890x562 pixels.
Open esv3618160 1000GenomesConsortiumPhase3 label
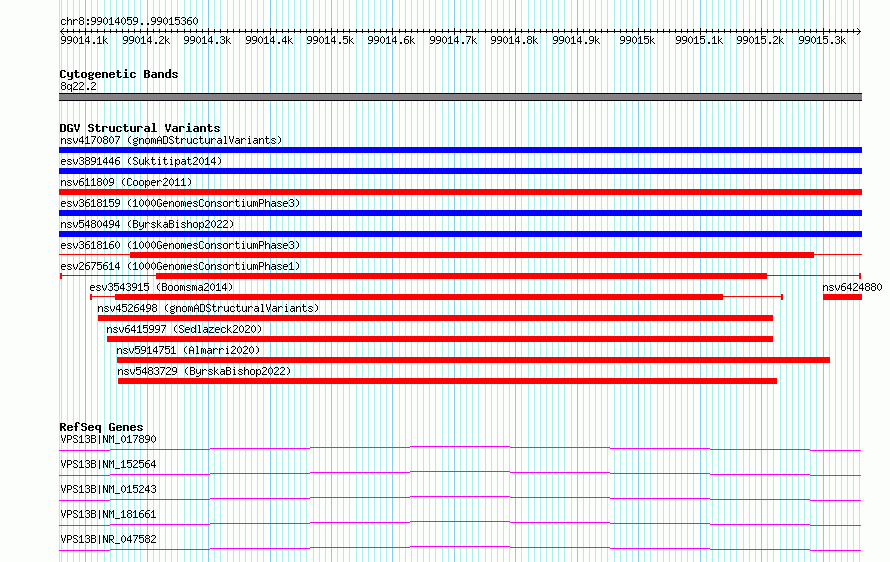point(180,245)
